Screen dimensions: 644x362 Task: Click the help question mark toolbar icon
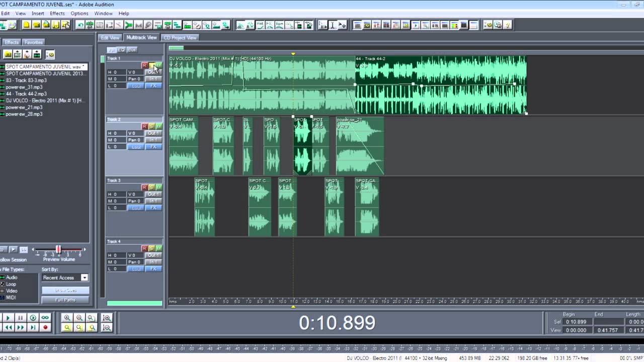tap(507, 25)
